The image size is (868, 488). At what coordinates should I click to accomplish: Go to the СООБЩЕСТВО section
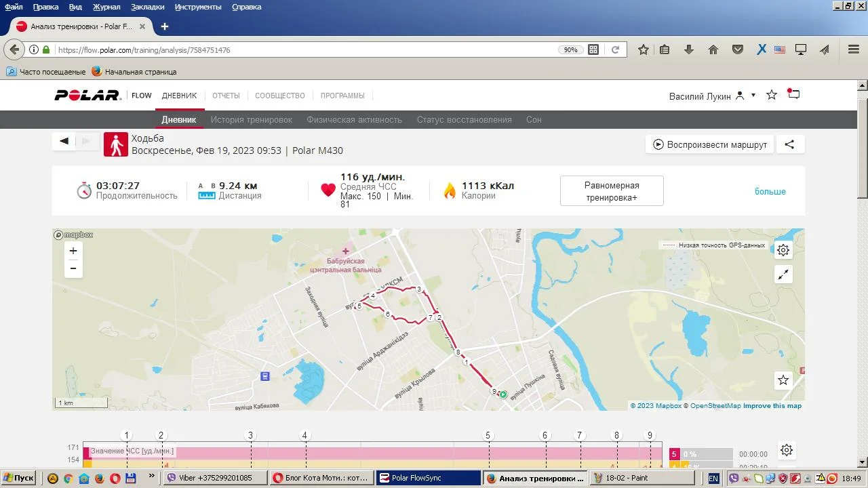pyautogui.click(x=280, y=96)
